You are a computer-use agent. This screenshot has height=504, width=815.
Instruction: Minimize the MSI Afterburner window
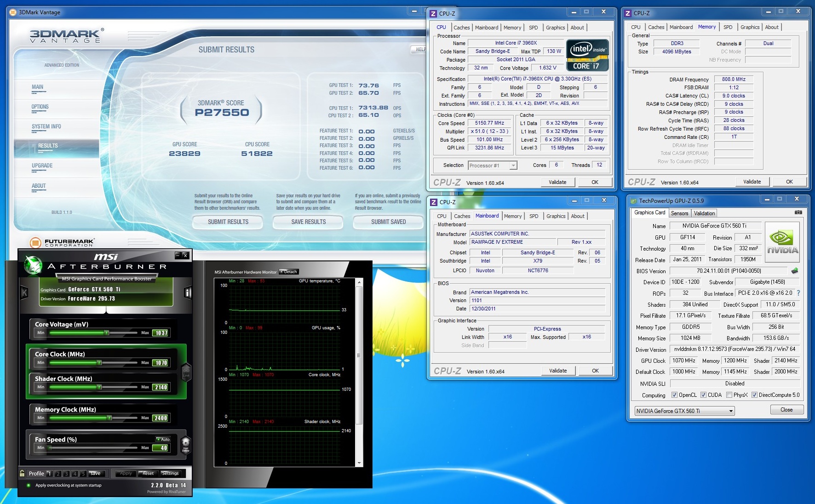(178, 255)
